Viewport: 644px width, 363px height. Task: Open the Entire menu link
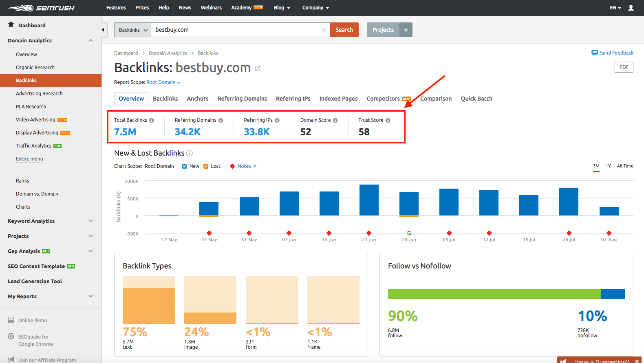pos(29,159)
